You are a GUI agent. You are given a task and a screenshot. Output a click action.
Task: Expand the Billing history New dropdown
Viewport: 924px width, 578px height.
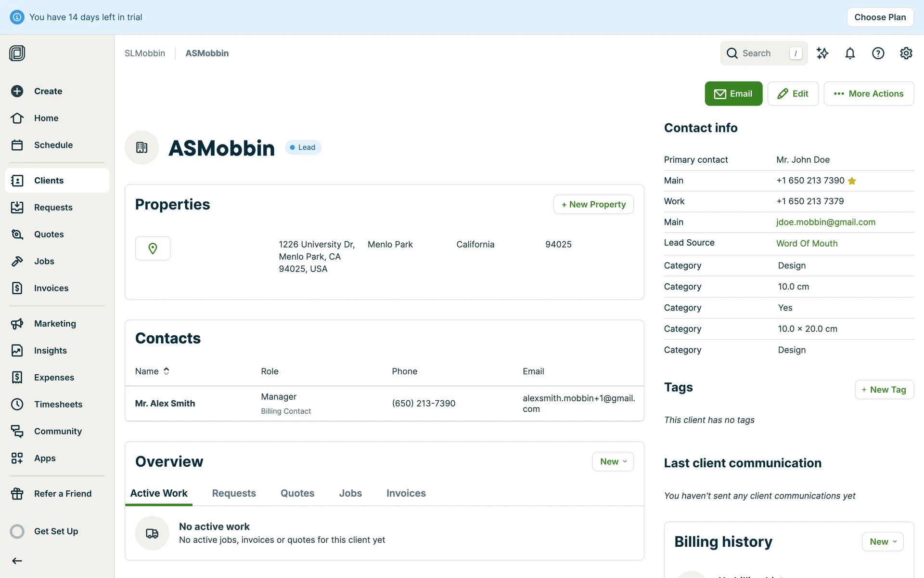tap(883, 542)
